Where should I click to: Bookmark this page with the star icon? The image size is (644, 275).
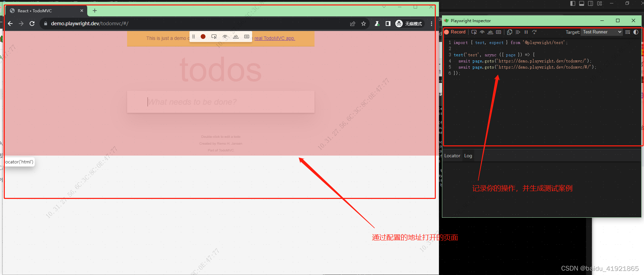tap(364, 24)
